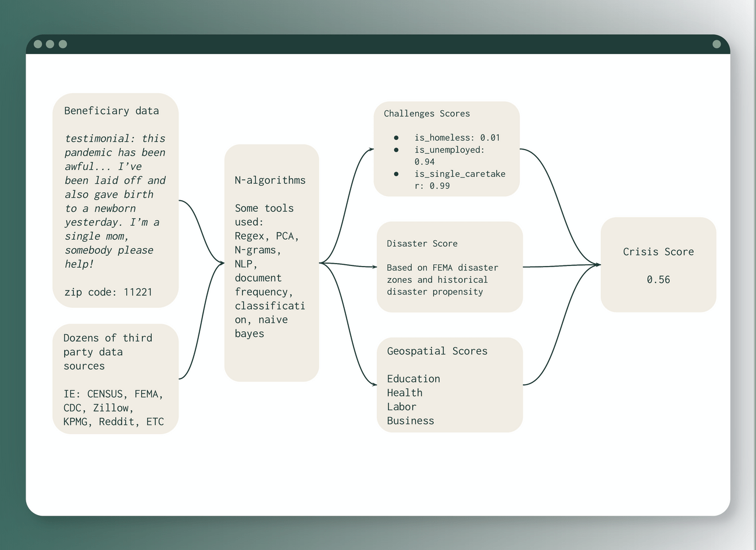Viewport: 756px width, 550px height.
Task: Select the bullet beside is_homeless: 0.01
Action: tap(396, 138)
